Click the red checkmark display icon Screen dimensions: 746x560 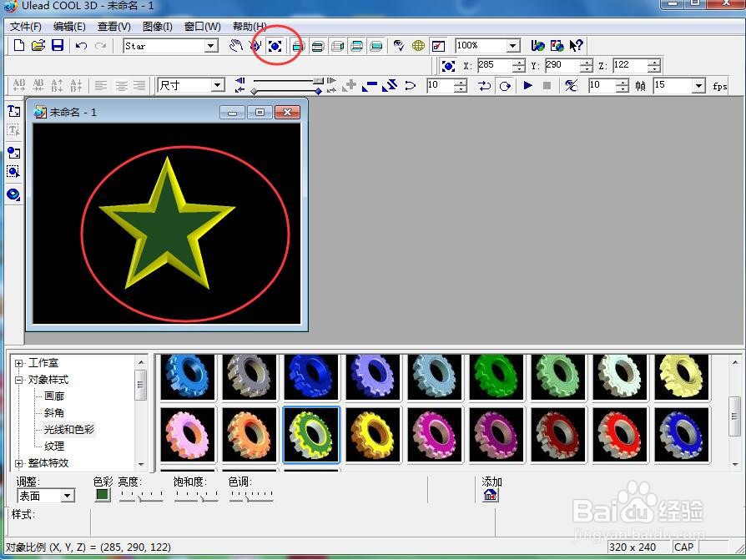coord(438,46)
